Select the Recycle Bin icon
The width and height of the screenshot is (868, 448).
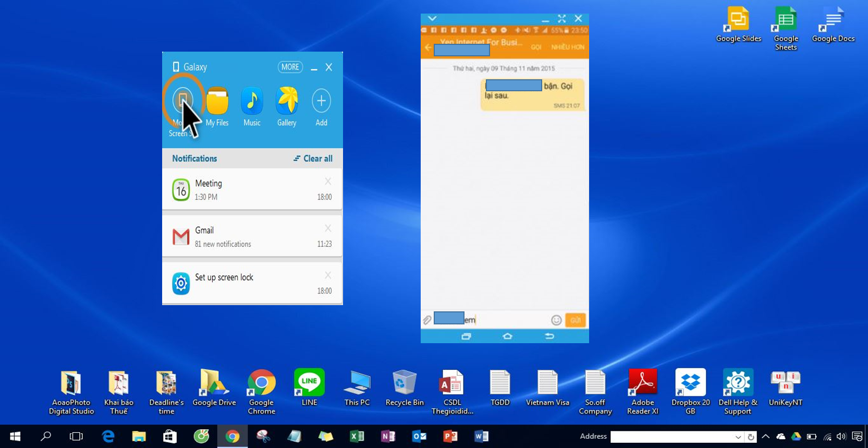point(405,388)
